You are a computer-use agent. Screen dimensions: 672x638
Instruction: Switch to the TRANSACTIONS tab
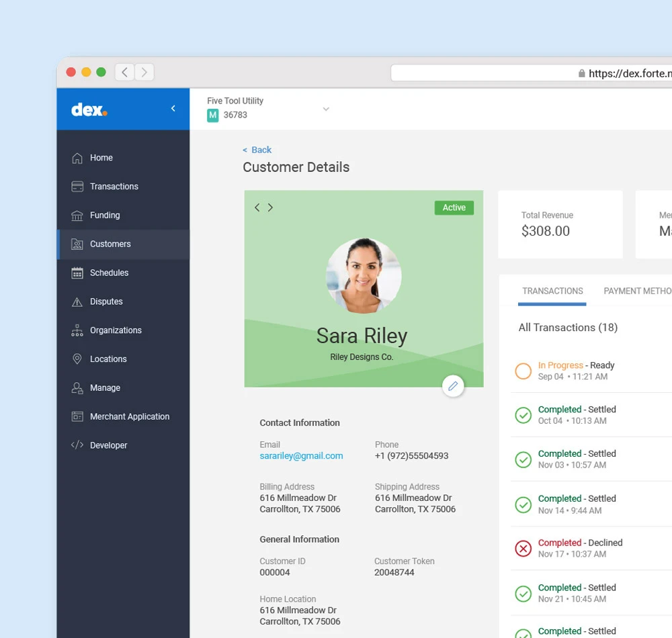[552, 291]
